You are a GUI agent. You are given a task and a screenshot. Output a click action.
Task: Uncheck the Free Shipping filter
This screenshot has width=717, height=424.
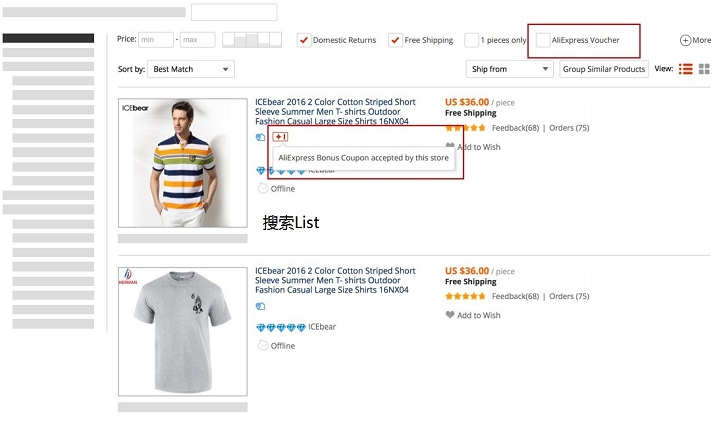pos(395,40)
